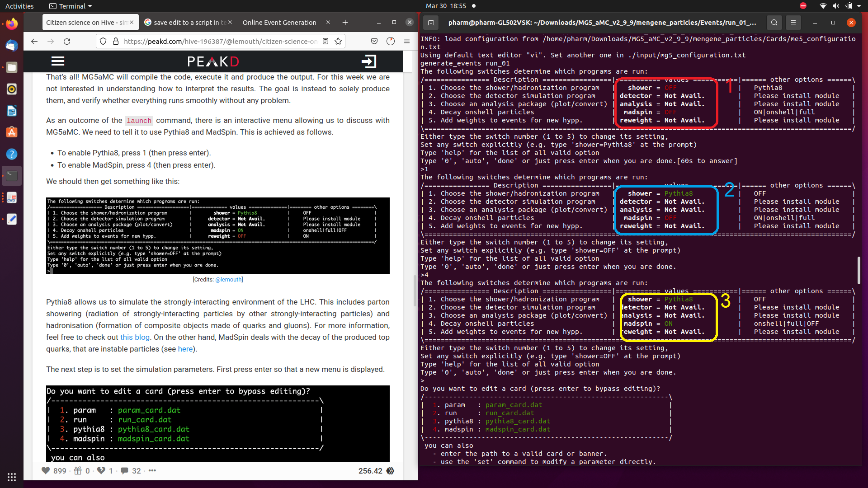The width and height of the screenshot is (868, 488).
Task: Close the Citizen science on Hive tab
Action: pos(132,22)
